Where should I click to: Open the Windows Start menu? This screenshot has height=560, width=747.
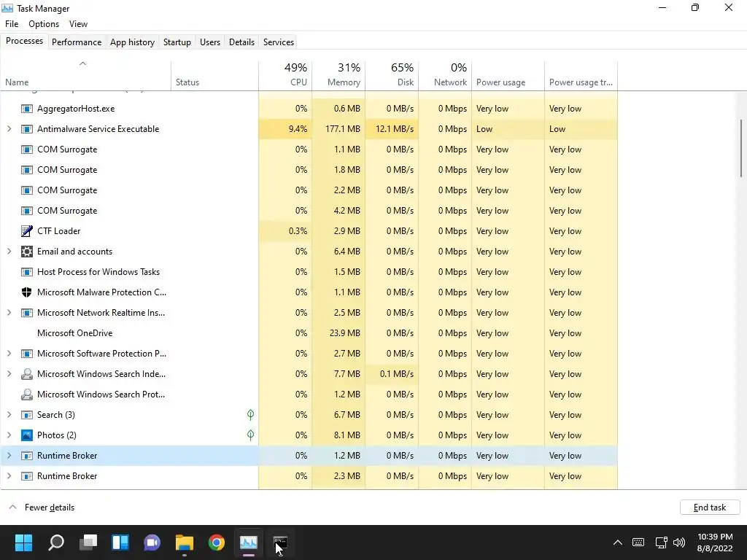23,542
